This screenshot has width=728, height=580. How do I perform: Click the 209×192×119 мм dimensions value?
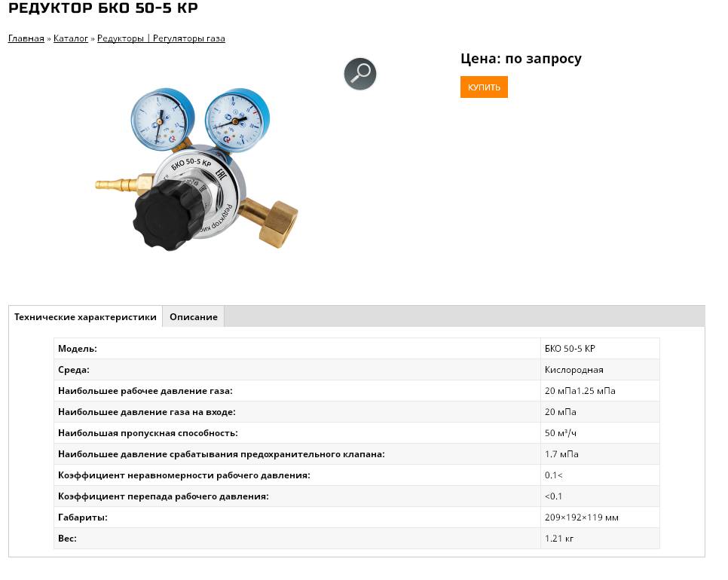click(581, 517)
